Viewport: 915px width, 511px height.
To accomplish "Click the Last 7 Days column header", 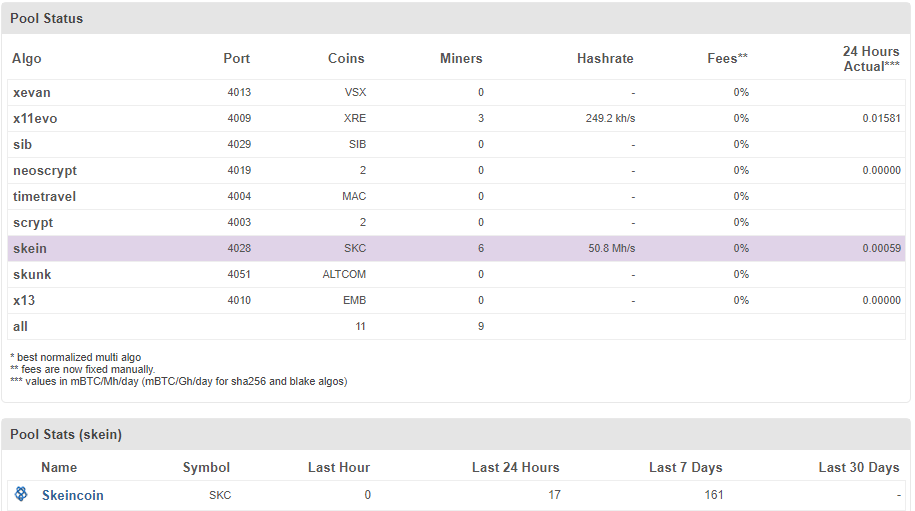I will pyautogui.click(x=685, y=467).
